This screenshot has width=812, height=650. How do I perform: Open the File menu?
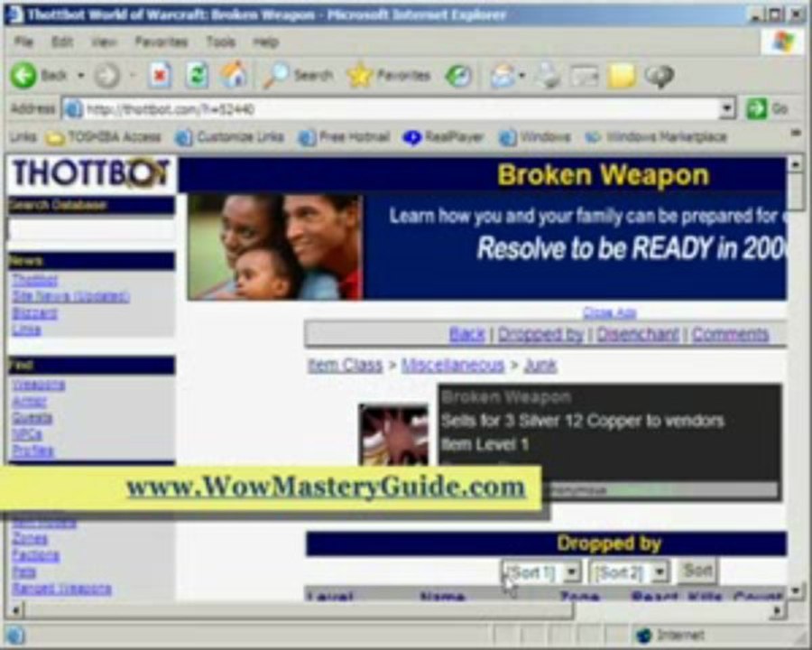click(23, 42)
